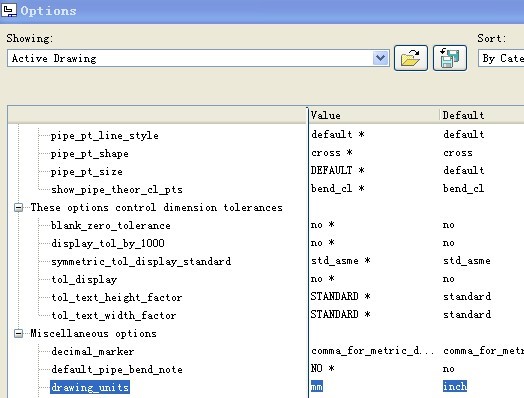The image size is (524, 398).
Task: Click 'These options control dimension tolerances' heading
Action: 156,208
